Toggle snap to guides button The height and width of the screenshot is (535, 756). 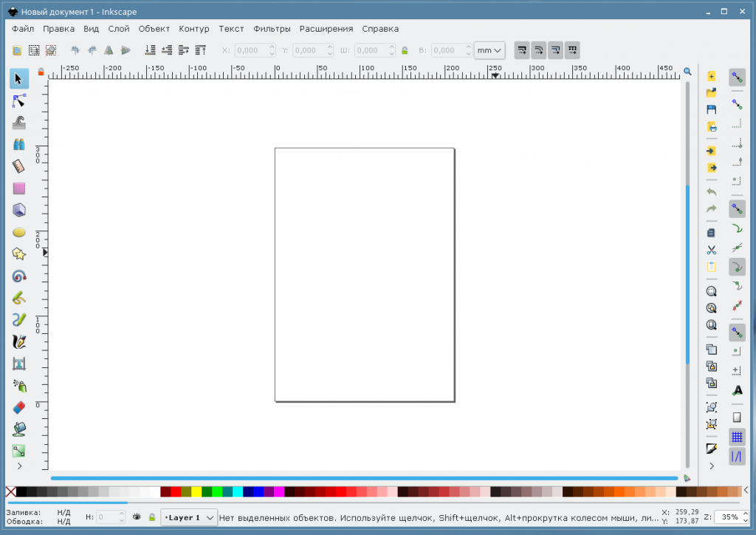click(737, 456)
